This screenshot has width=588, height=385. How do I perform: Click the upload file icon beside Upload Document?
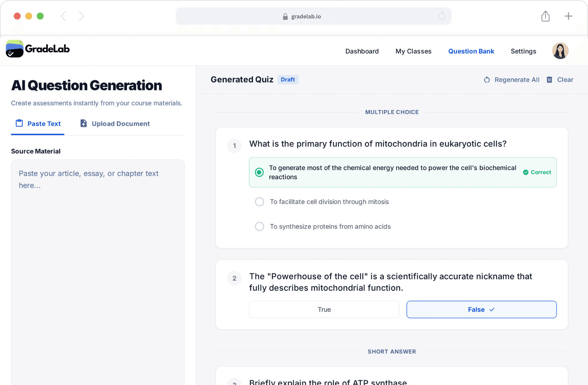click(83, 123)
